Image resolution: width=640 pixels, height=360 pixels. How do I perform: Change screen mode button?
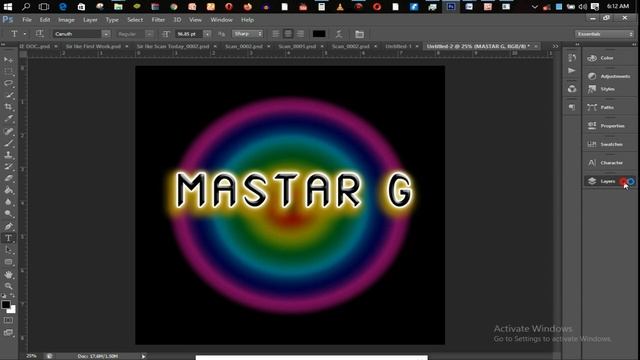click(x=9, y=333)
